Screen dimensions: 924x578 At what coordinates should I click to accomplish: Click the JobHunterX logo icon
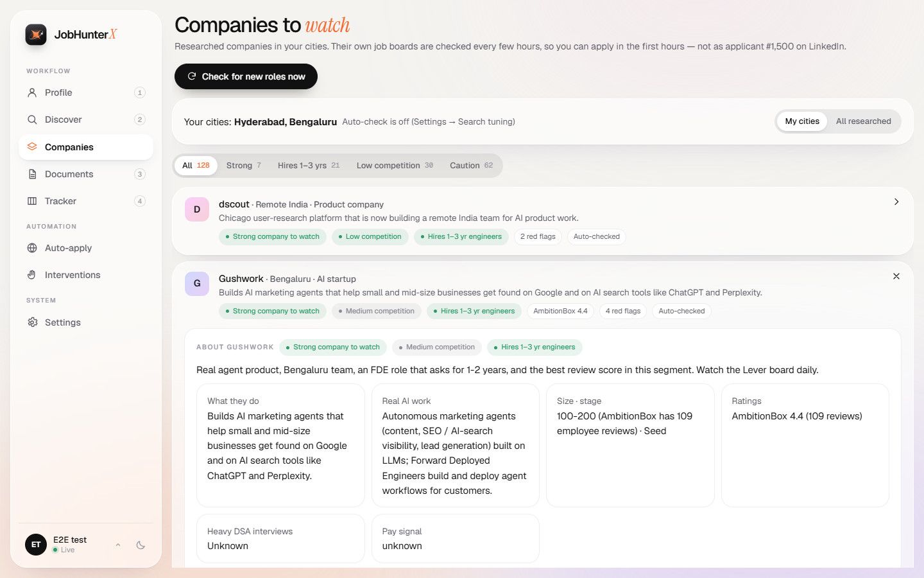36,35
